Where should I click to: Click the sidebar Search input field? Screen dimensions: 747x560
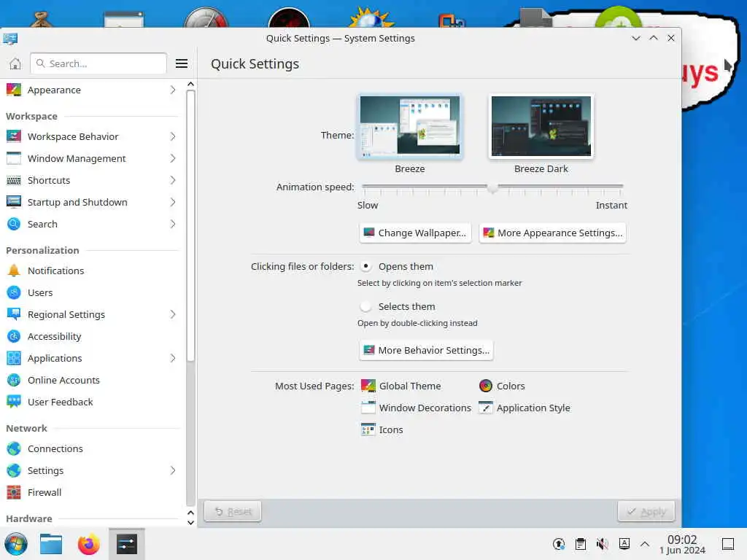98,63
